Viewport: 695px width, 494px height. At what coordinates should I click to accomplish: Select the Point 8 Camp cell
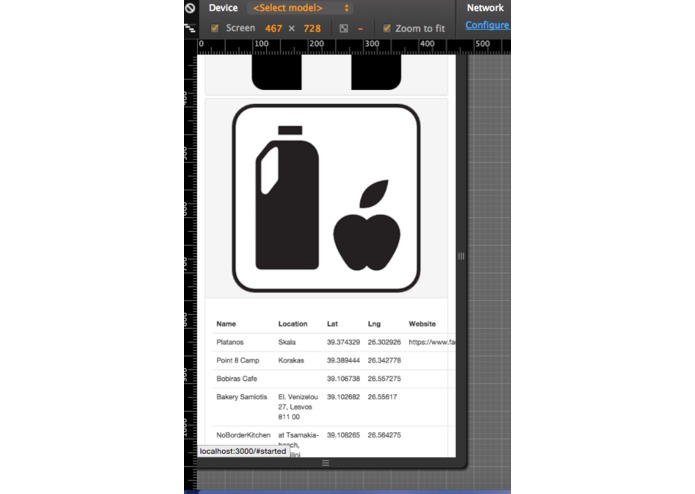(238, 360)
